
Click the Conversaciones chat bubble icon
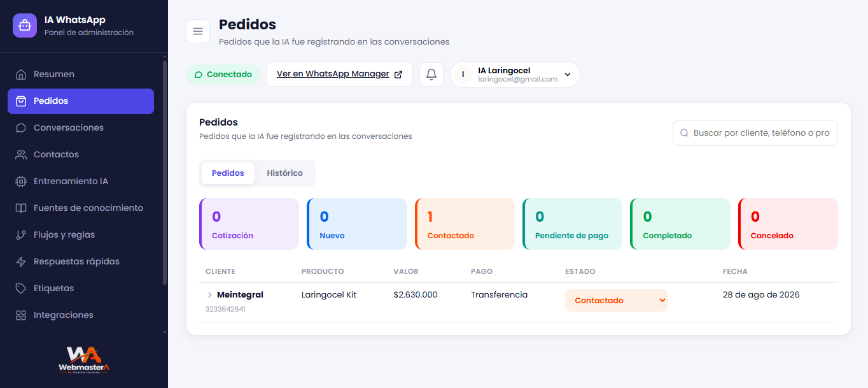tap(21, 128)
